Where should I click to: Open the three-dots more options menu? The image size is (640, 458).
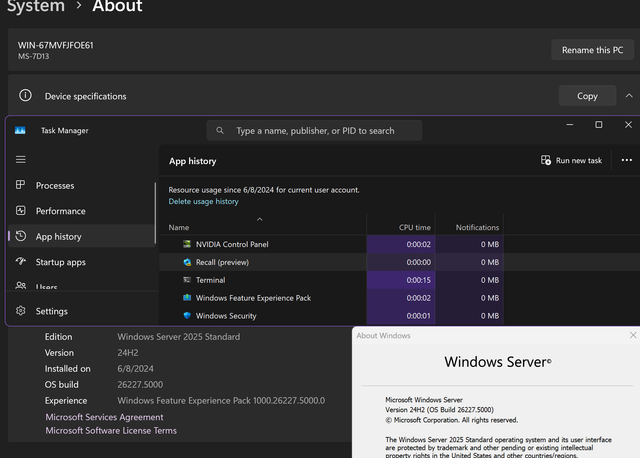pos(627,160)
